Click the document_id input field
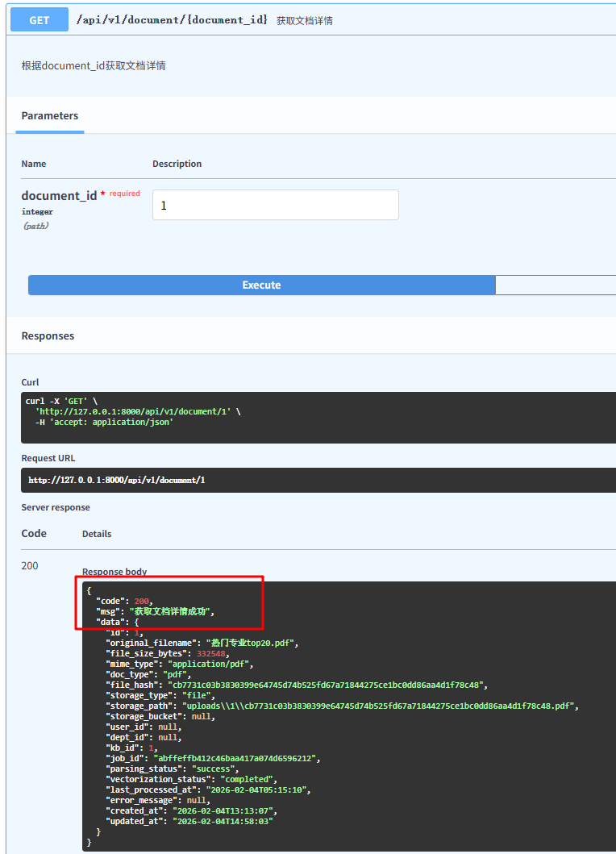 pyautogui.click(x=275, y=205)
